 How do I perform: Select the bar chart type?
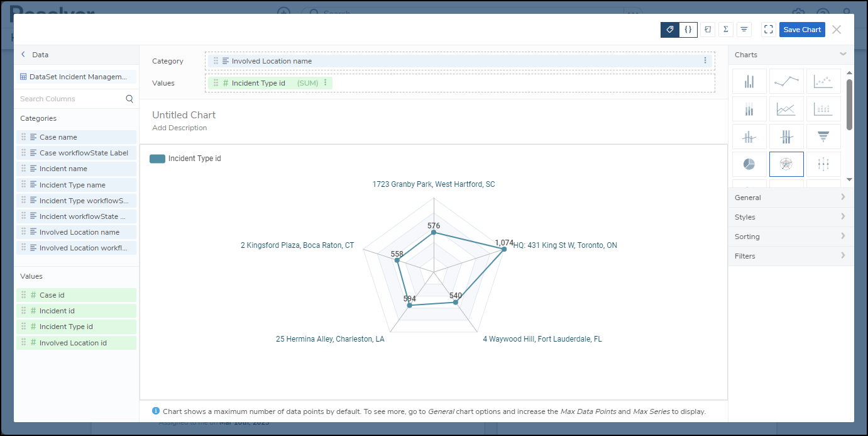tap(749, 81)
